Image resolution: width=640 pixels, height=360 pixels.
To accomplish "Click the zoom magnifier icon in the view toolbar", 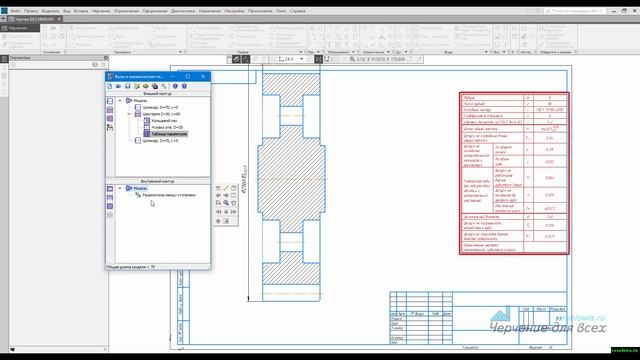I will [x=352, y=59].
